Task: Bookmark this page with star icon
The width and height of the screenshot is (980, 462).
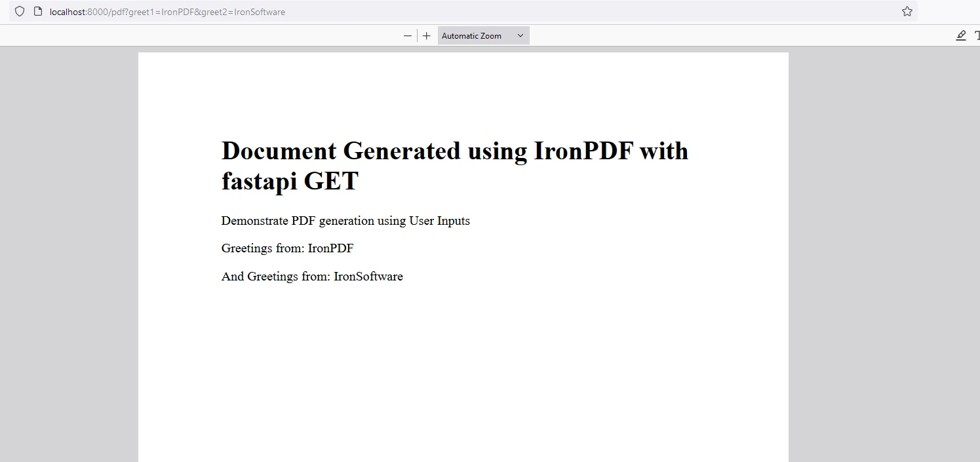Action: pyautogui.click(x=907, y=11)
